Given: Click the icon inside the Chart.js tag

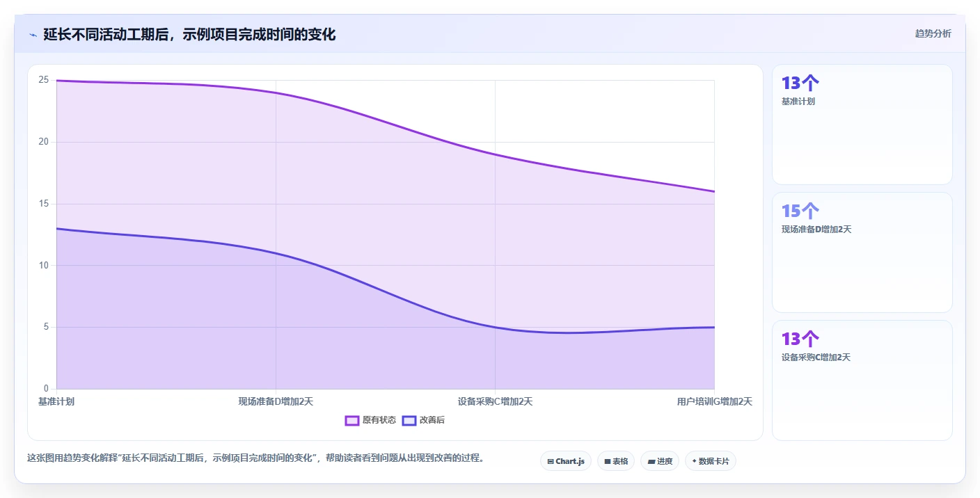Looking at the screenshot, I should (x=551, y=461).
